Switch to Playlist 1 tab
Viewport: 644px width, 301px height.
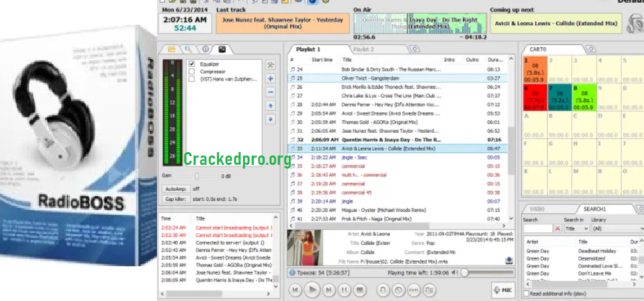tap(308, 49)
